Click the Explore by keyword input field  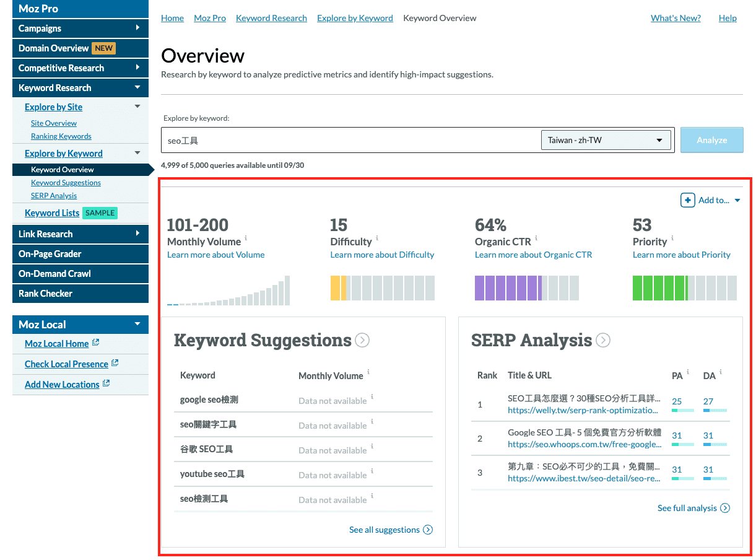point(350,141)
